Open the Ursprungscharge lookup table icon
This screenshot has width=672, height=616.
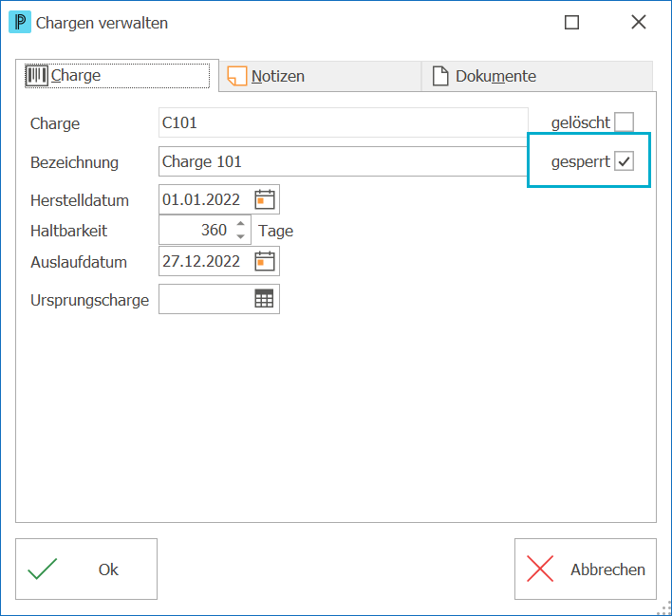point(264,298)
